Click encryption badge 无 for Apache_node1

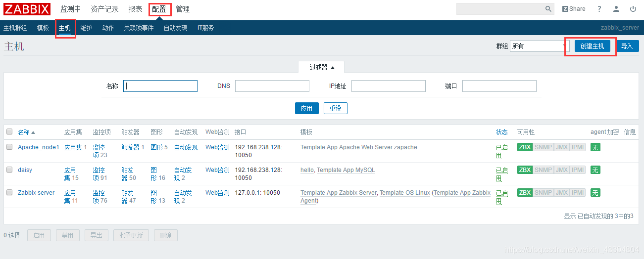[x=595, y=147]
